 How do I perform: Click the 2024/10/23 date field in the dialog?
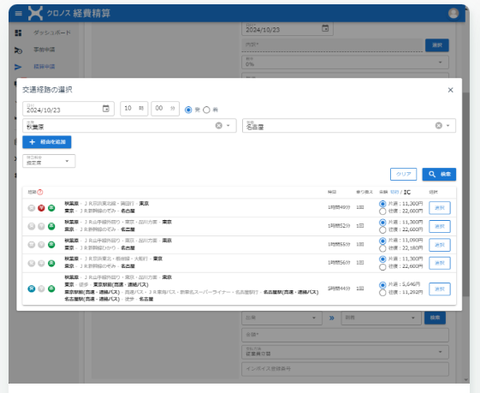(68, 108)
